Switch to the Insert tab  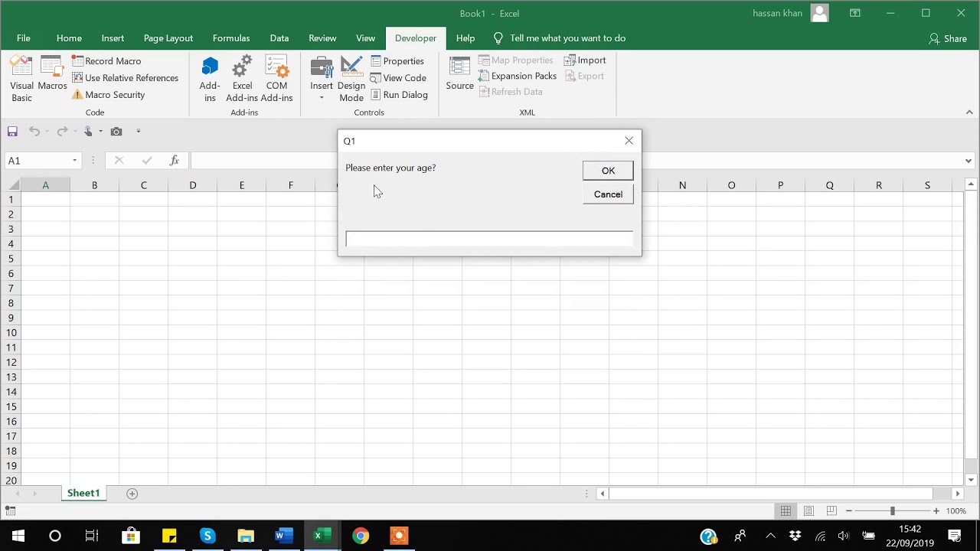coord(113,37)
